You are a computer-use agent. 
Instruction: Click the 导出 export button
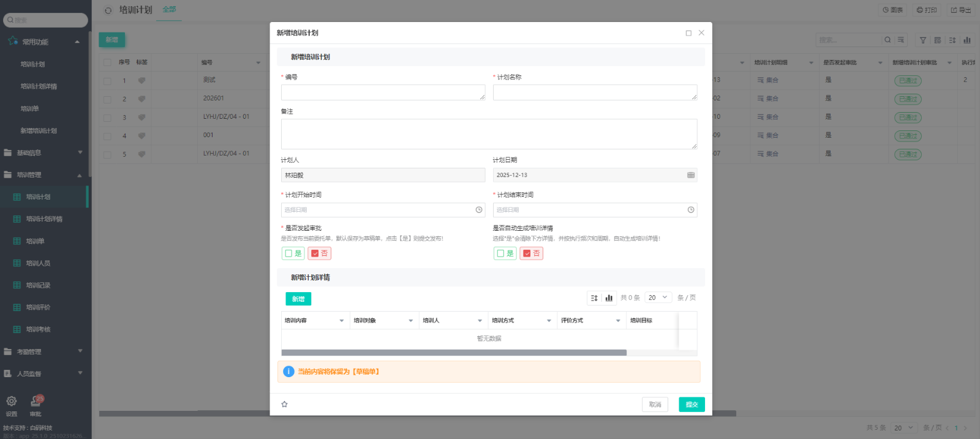coord(961,10)
